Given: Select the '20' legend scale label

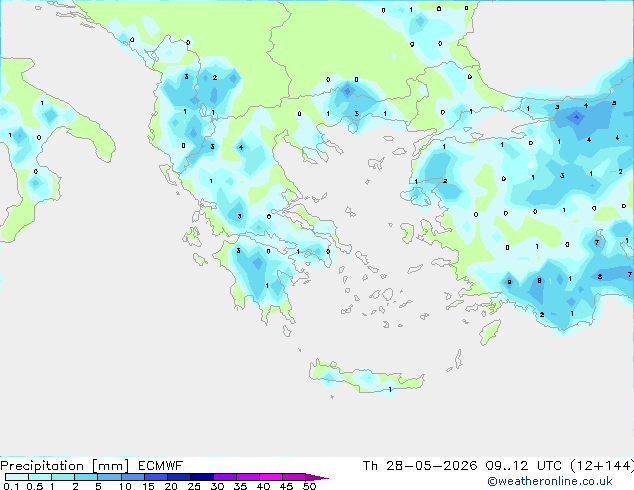Looking at the screenshot, I should (171, 486).
